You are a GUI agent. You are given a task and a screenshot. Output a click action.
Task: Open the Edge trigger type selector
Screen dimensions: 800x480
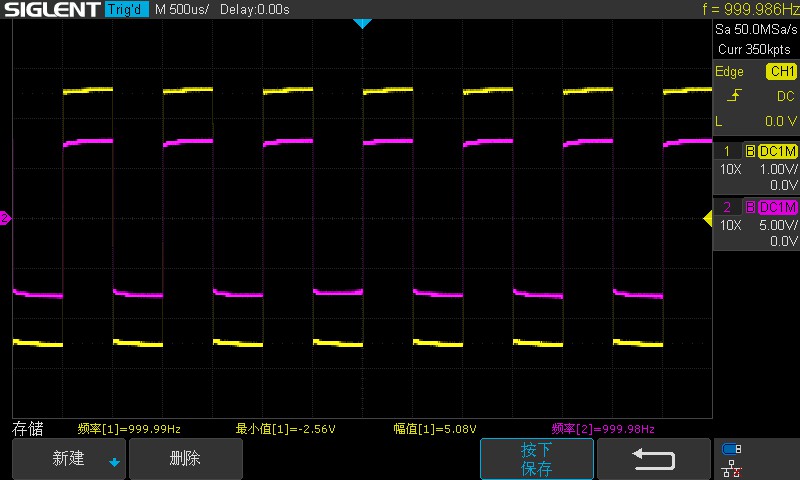click(x=729, y=72)
